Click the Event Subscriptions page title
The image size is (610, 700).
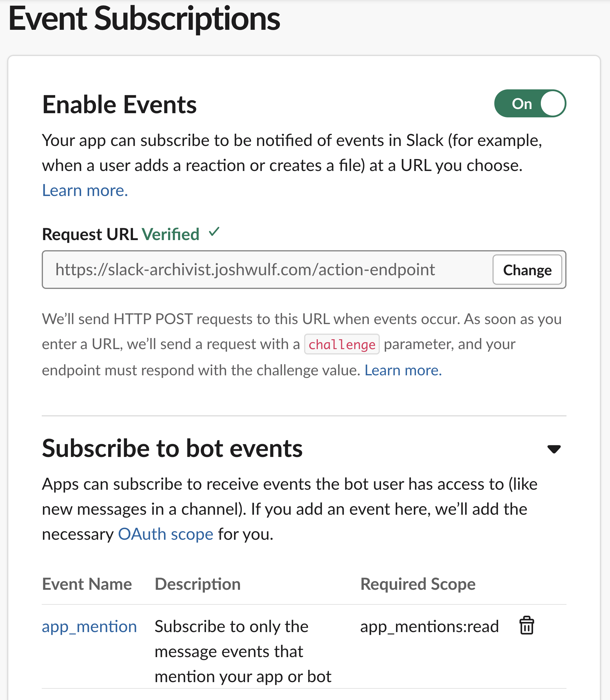pos(144,19)
